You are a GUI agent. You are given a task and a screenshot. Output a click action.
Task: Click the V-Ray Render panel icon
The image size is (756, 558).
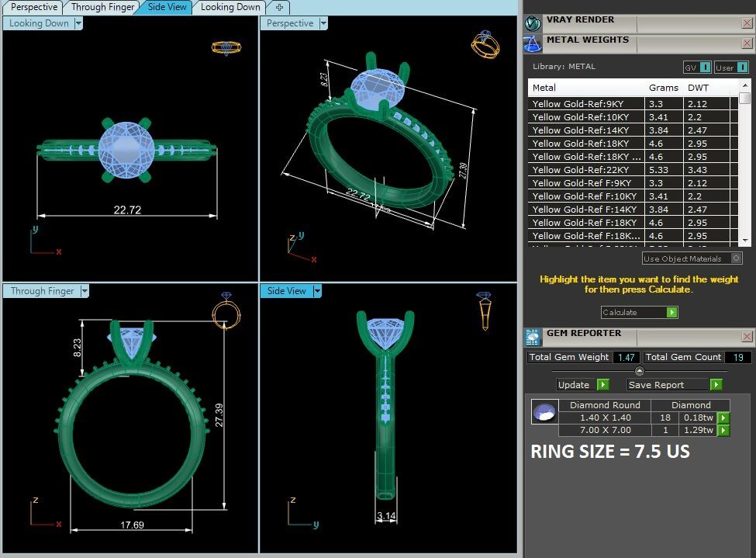pos(533,23)
